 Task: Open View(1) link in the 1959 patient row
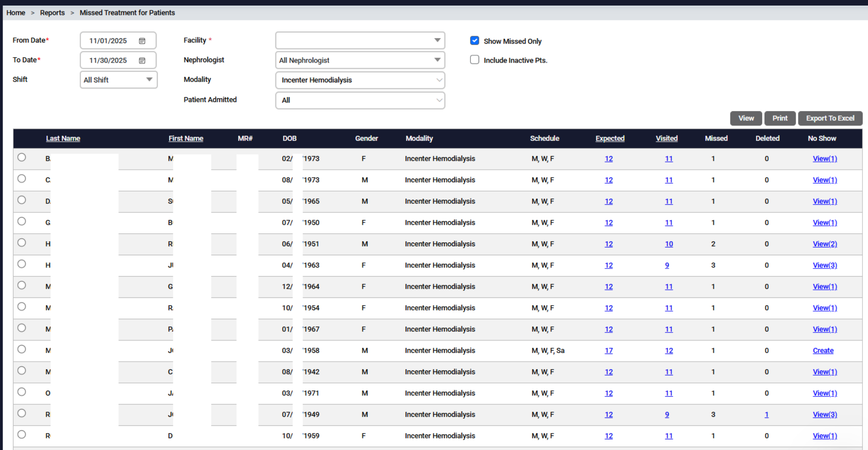(x=825, y=436)
